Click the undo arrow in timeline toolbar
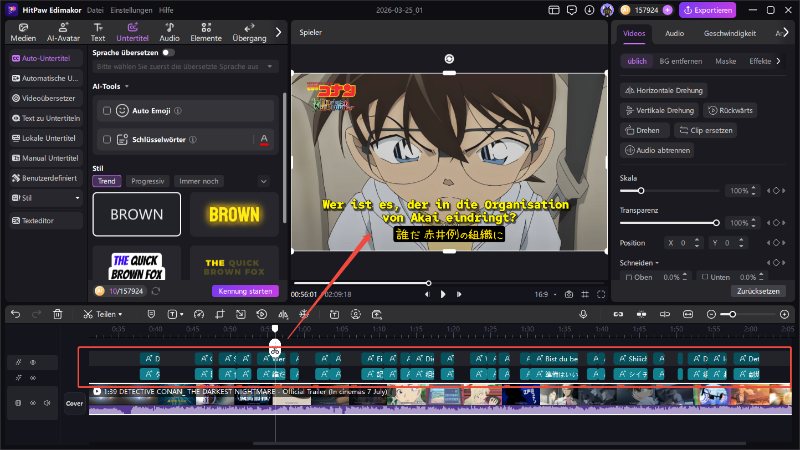Viewport: 800px width, 450px height. (x=15, y=314)
